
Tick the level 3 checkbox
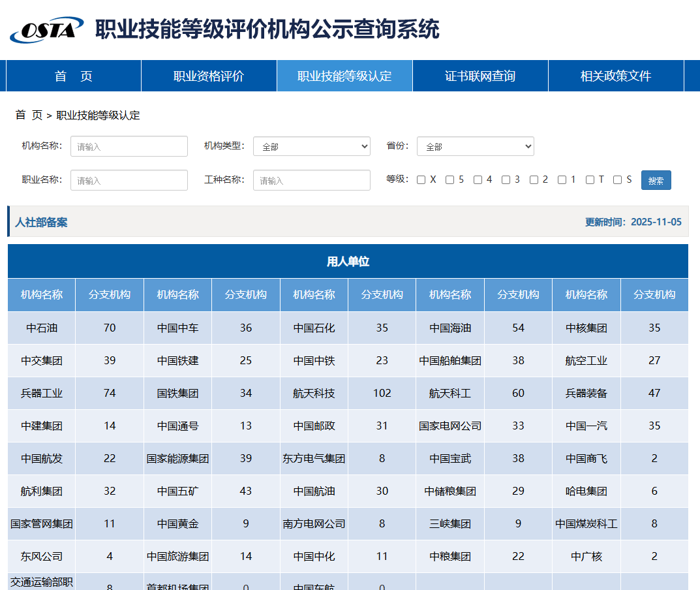506,180
